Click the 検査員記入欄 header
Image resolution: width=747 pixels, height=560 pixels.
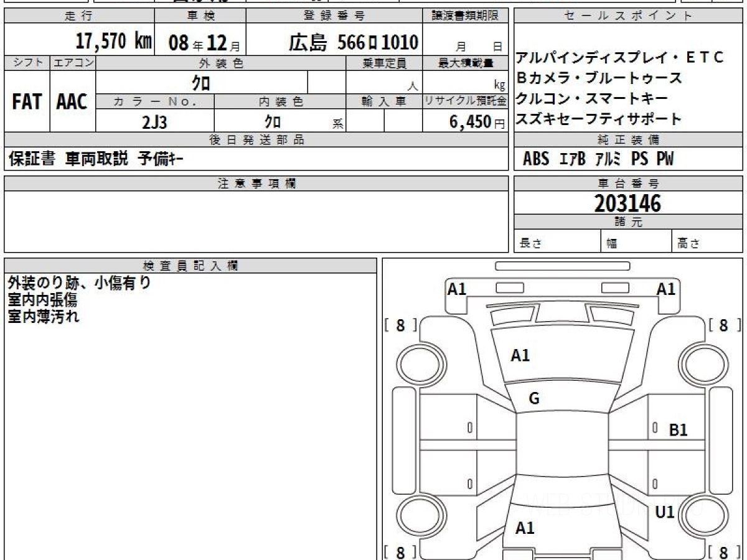click(x=190, y=266)
